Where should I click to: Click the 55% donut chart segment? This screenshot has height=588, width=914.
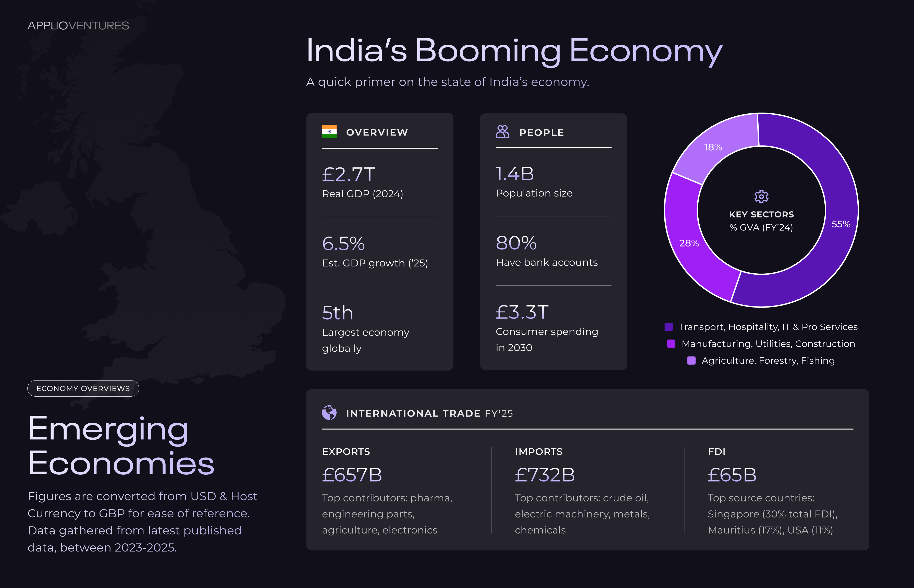tap(841, 224)
